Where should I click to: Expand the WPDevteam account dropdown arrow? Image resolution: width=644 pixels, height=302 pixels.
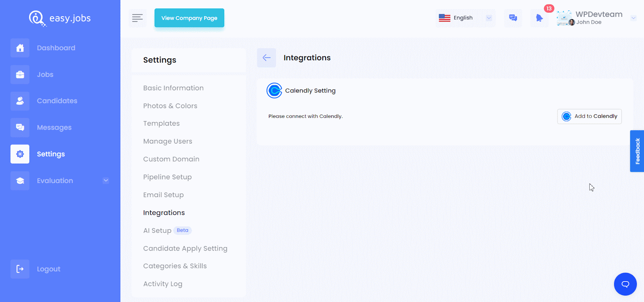coord(633,18)
